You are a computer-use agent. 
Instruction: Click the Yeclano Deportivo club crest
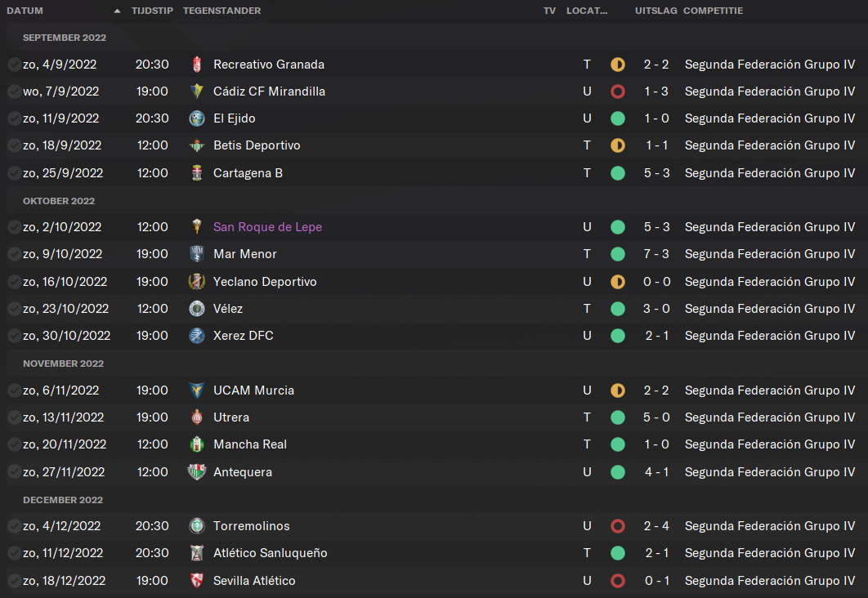coord(196,282)
